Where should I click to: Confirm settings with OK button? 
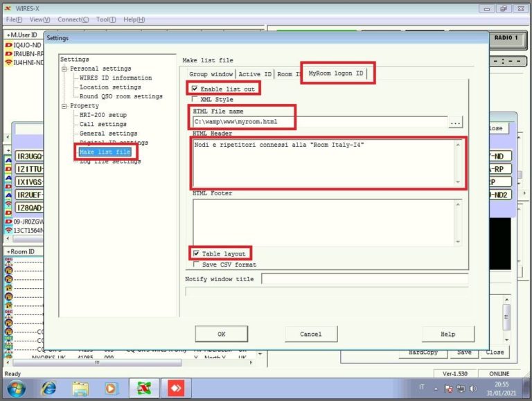pyautogui.click(x=221, y=334)
